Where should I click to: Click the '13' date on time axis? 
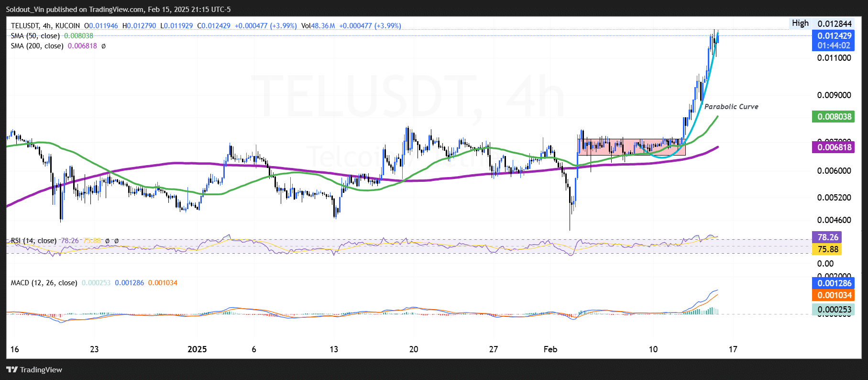pyautogui.click(x=334, y=349)
